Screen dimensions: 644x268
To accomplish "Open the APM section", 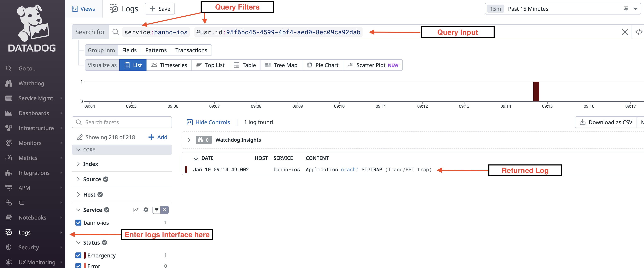I will click(24, 188).
